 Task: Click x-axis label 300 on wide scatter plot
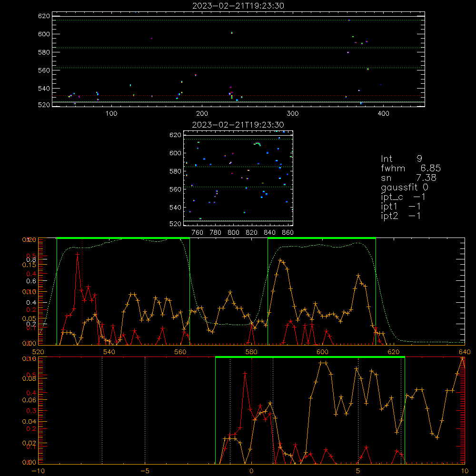293,114
